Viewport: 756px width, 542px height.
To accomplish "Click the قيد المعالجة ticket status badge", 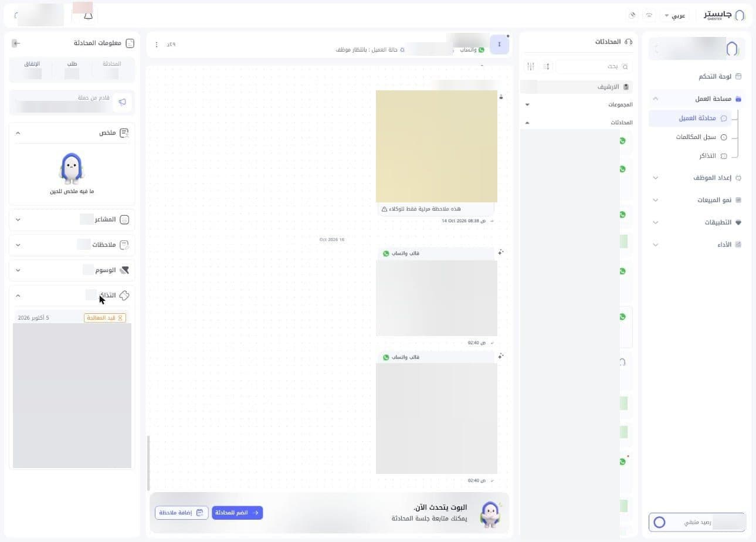I will [105, 318].
